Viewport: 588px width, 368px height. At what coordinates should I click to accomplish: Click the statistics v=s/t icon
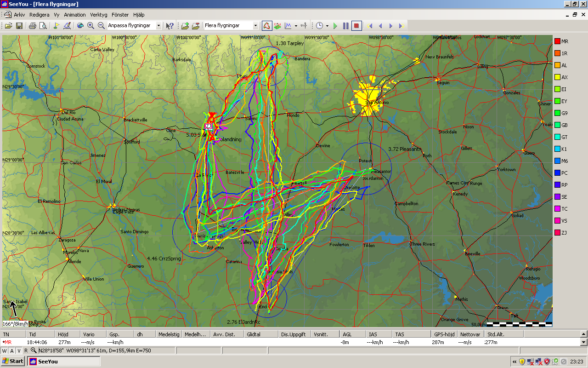click(x=303, y=26)
